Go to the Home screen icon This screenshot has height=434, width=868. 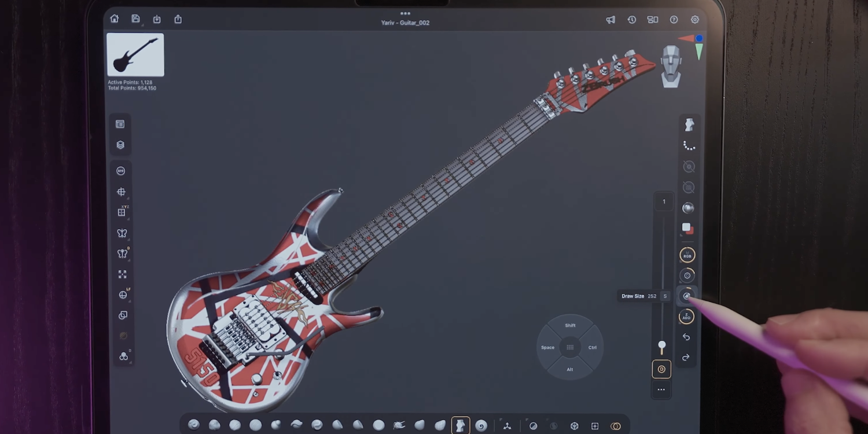click(115, 19)
